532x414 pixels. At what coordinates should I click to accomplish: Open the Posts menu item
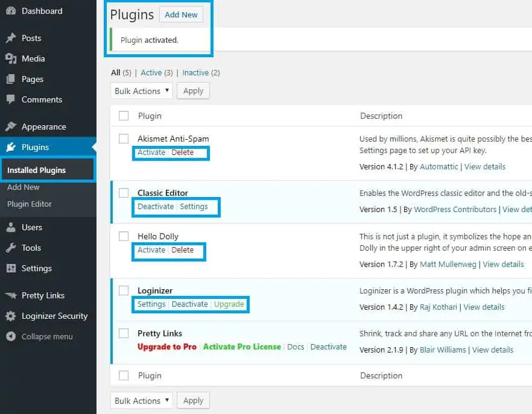31,38
